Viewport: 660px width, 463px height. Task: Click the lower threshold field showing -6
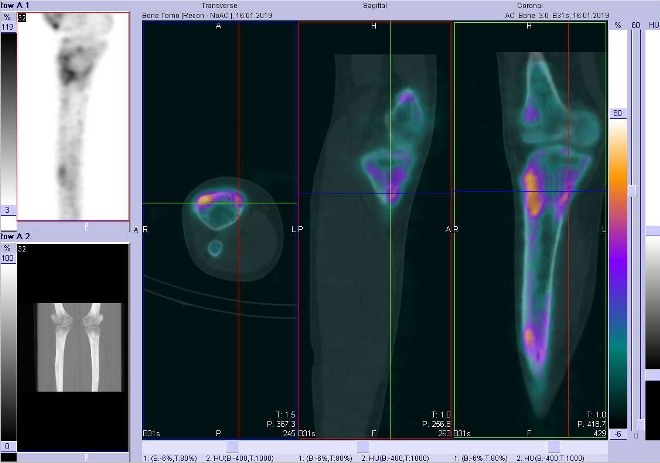pos(617,434)
